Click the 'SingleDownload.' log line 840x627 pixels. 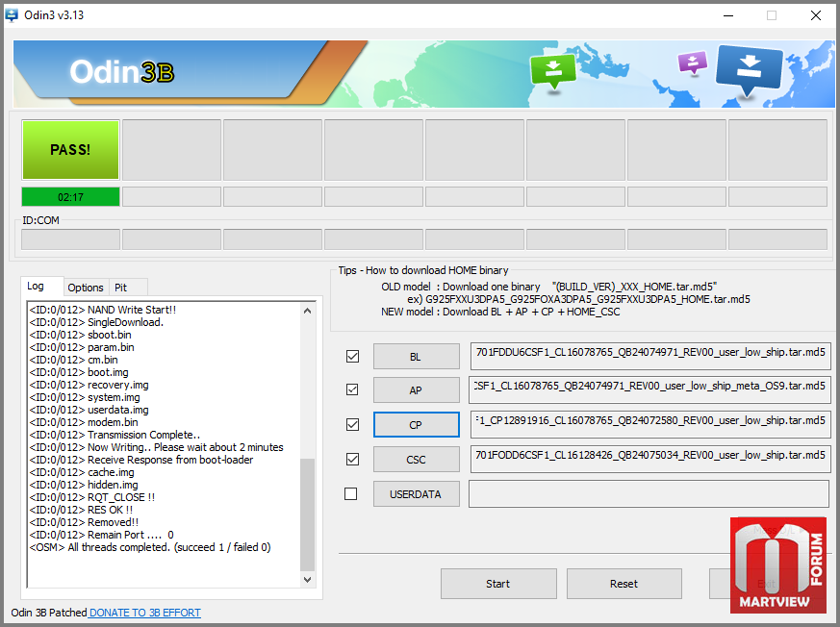[x=96, y=322]
